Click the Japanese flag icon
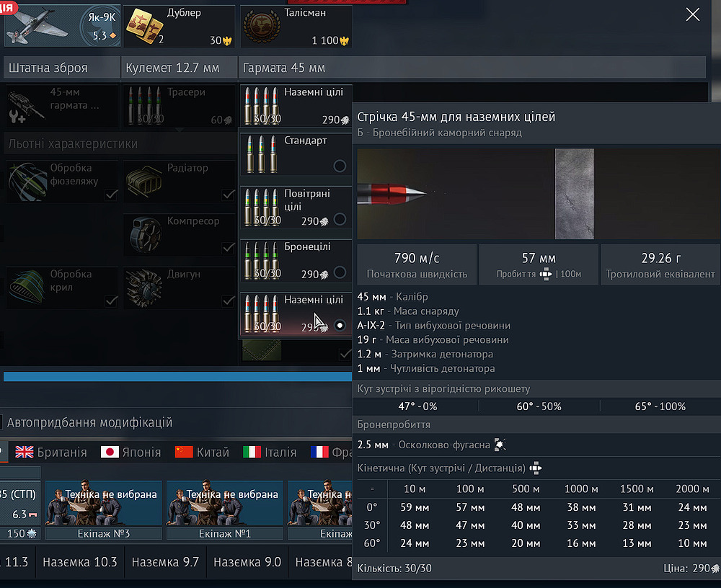This screenshot has width=721, height=588. [110, 452]
